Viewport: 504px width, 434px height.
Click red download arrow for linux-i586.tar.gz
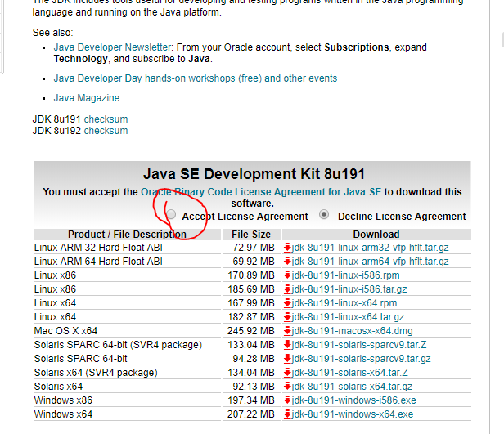(287, 289)
